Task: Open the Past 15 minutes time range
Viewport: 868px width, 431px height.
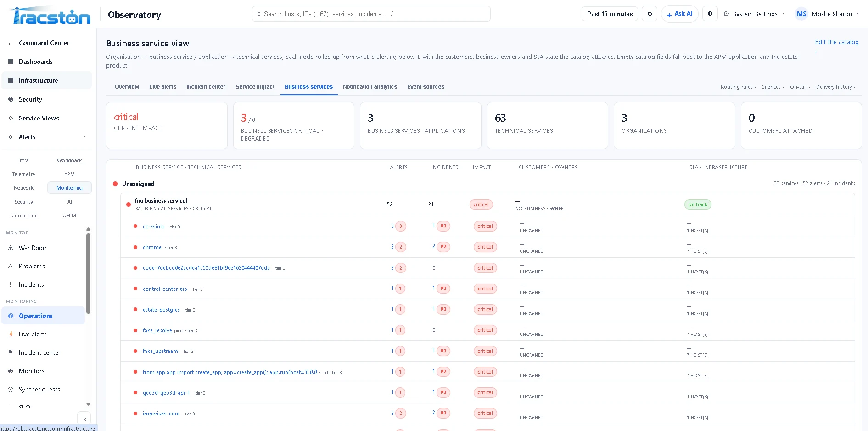Action: (x=610, y=14)
